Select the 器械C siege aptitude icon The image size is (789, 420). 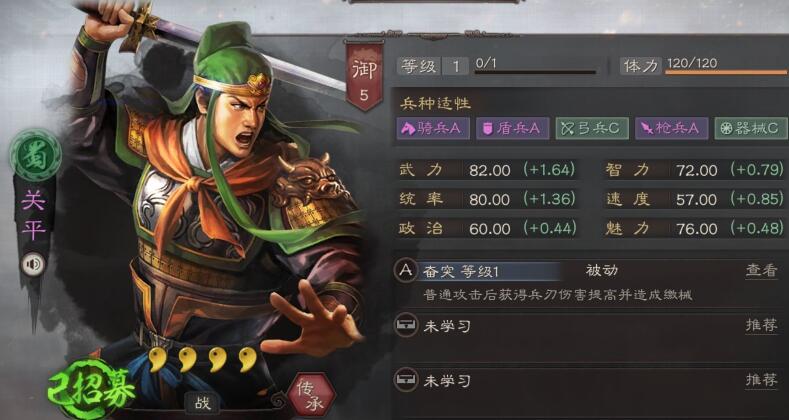tap(751, 128)
